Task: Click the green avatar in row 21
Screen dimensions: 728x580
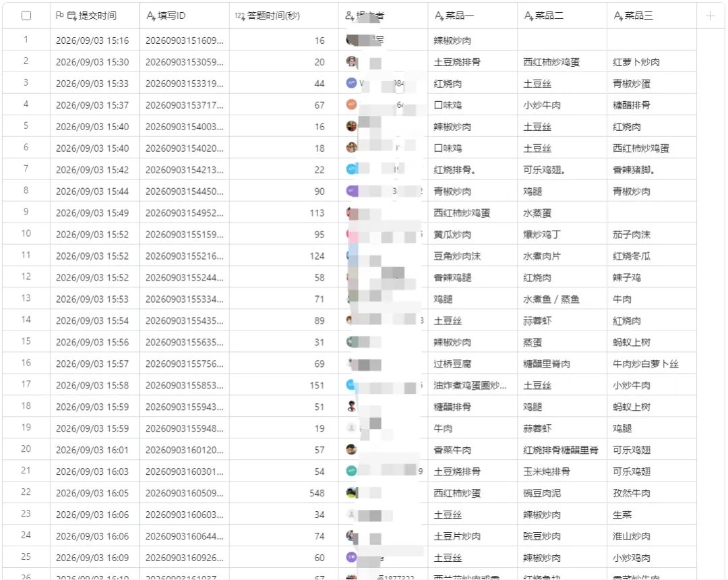Action: pos(351,471)
